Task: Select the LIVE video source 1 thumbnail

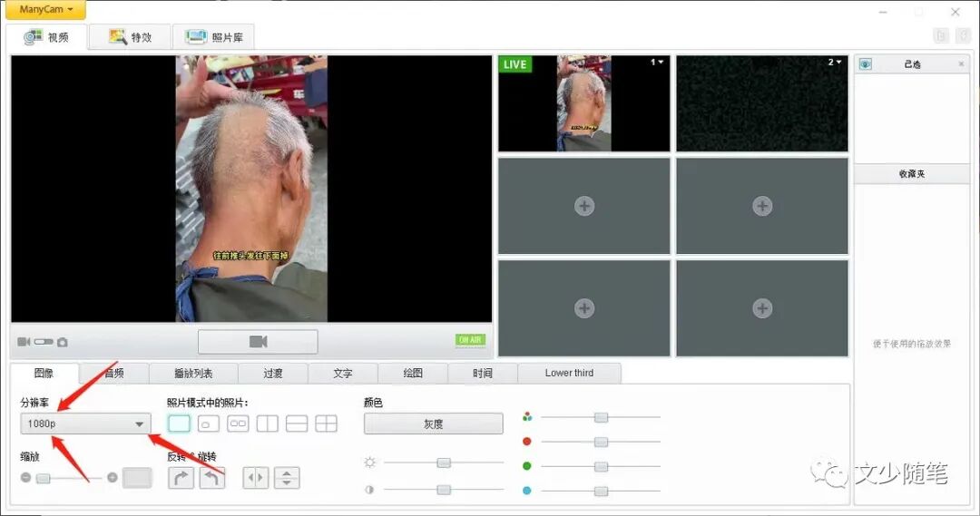Action: click(x=583, y=103)
